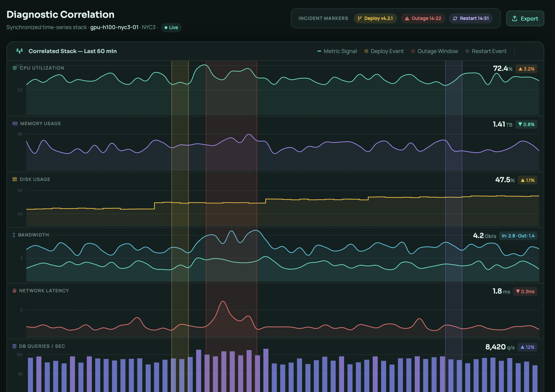The height and width of the screenshot is (392, 555).
Task: Toggle the Restart 14:51 incident marker
Action: pos(471,18)
